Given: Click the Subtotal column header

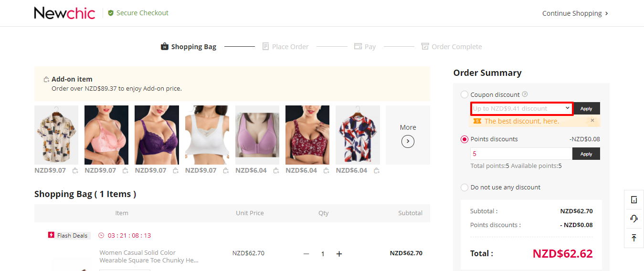Looking at the screenshot, I should click(411, 213).
